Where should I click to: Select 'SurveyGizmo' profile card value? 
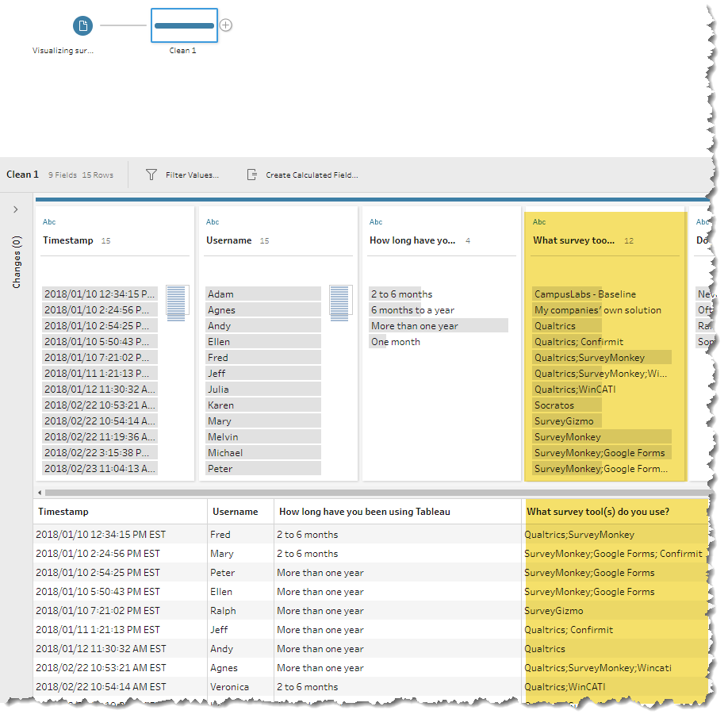pyautogui.click(x=567, y=421)
